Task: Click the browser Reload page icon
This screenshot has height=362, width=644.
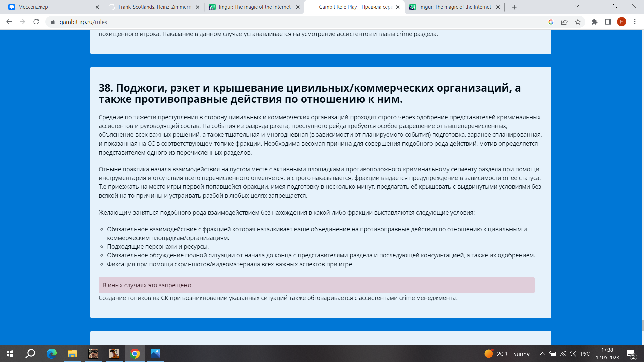Action: pyautogui.click(x=36, y=22)
